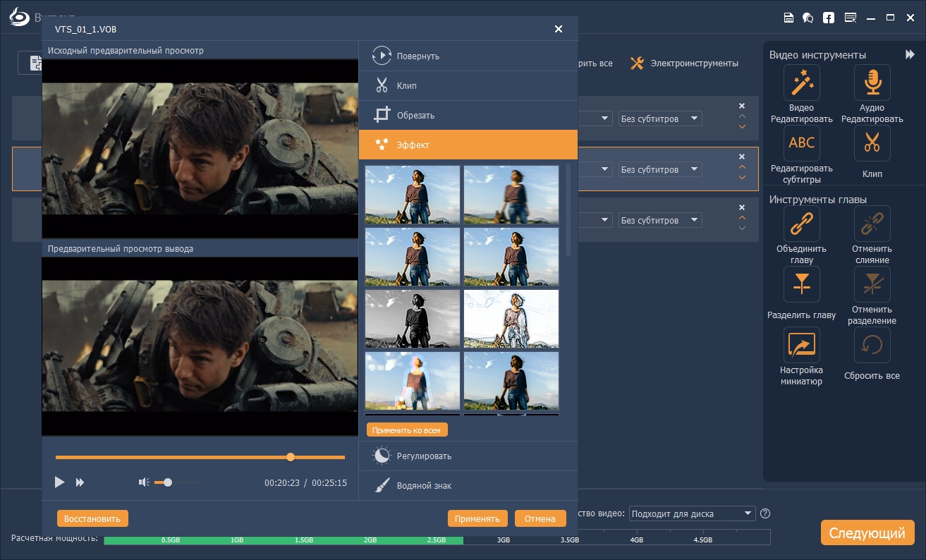Open Клип section in editor dialog
The width and height of the screenshot is (926, 560).
tap(468, 85)
